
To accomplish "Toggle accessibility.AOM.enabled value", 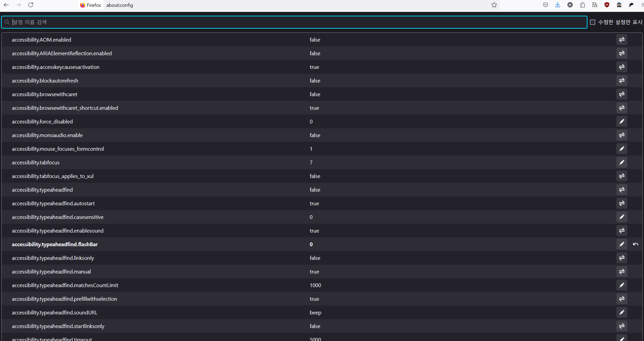I will pos(622,40).
